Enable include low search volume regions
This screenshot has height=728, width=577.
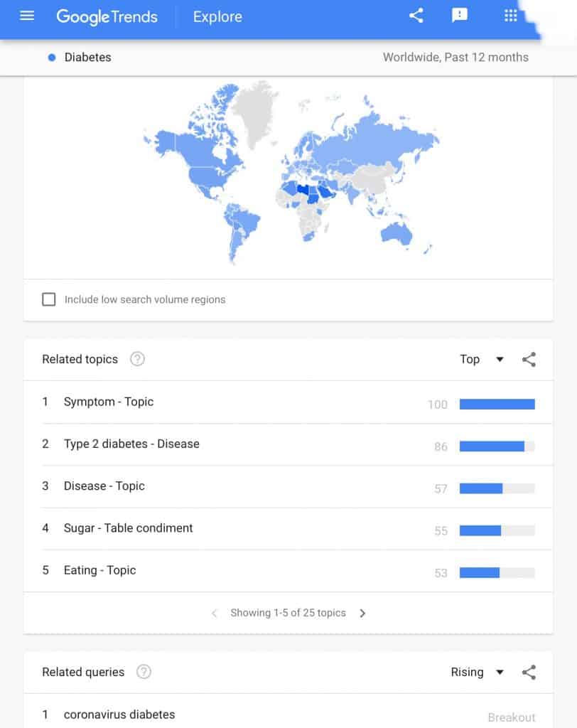(49, 299)
